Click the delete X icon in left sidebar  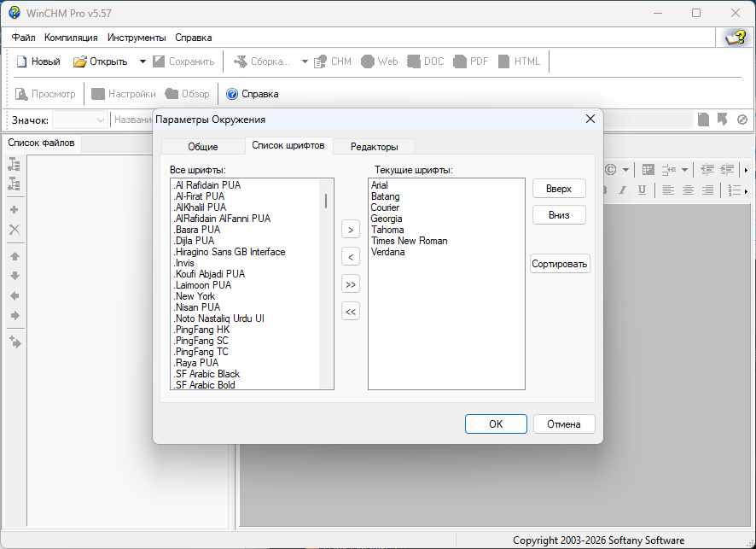tap(15, 230)
